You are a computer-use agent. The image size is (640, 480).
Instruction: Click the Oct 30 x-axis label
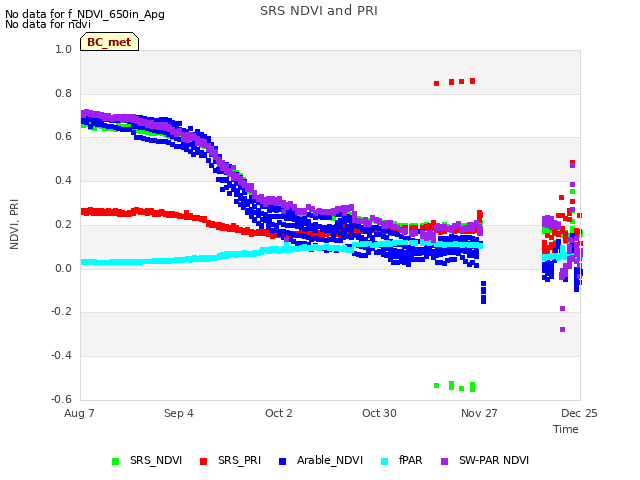(379, 413)
